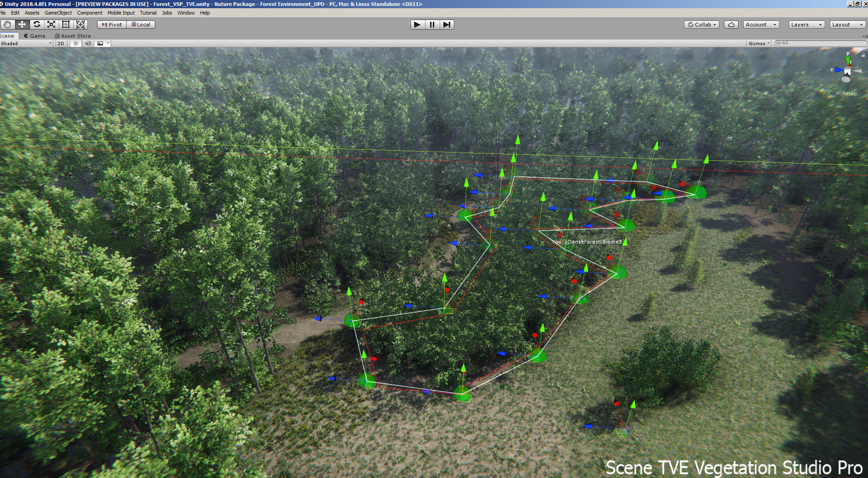Step forward one frame

pos(447,25)
